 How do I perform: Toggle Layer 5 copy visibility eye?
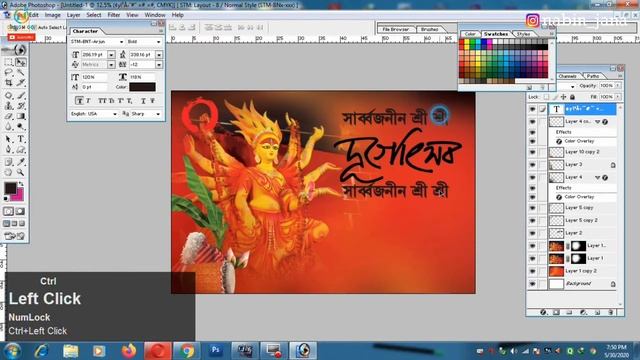532,208
